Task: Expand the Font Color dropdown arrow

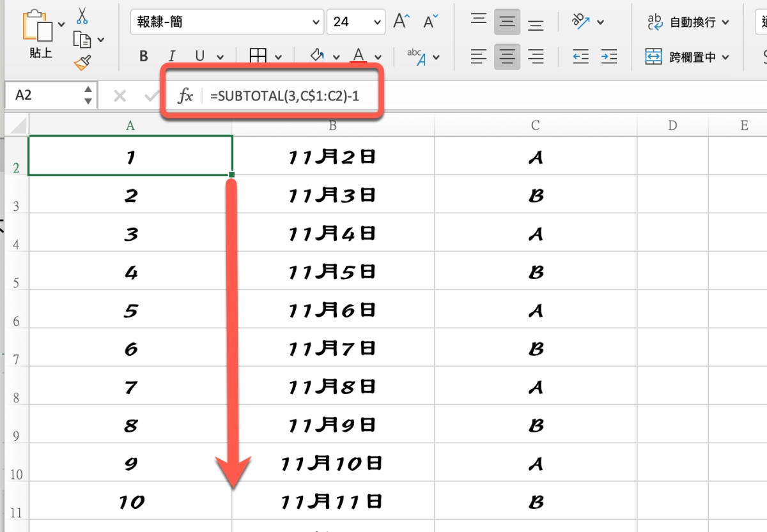Action: pyautogui.click(x=378, y=57)
